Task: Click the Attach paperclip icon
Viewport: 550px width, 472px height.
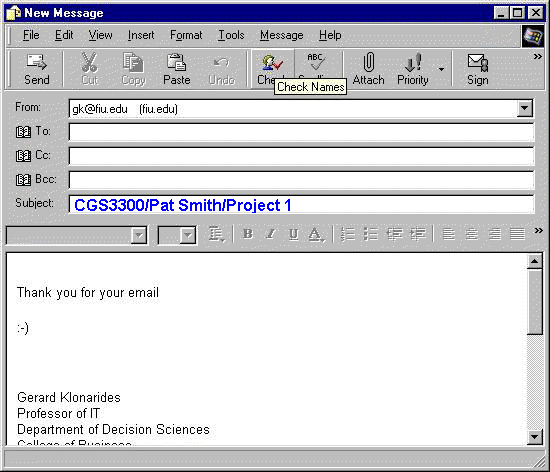Action: coord(368,62)
